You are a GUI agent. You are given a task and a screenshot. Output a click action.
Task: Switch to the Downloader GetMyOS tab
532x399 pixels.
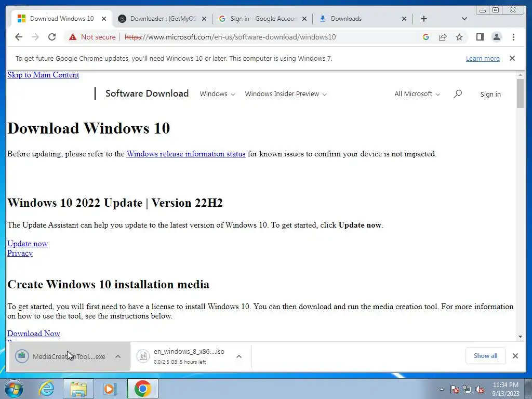pos(163,19)
